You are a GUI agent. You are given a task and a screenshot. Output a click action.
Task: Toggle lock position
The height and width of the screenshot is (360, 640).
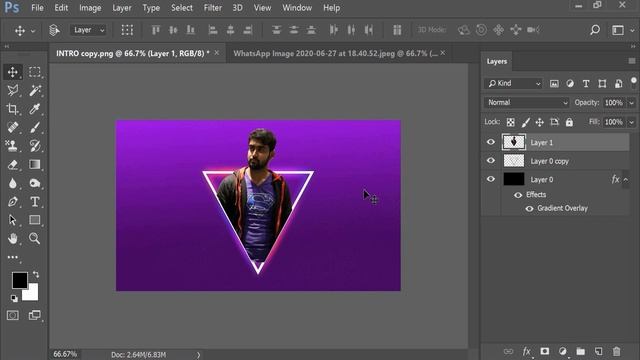[540, 122]
